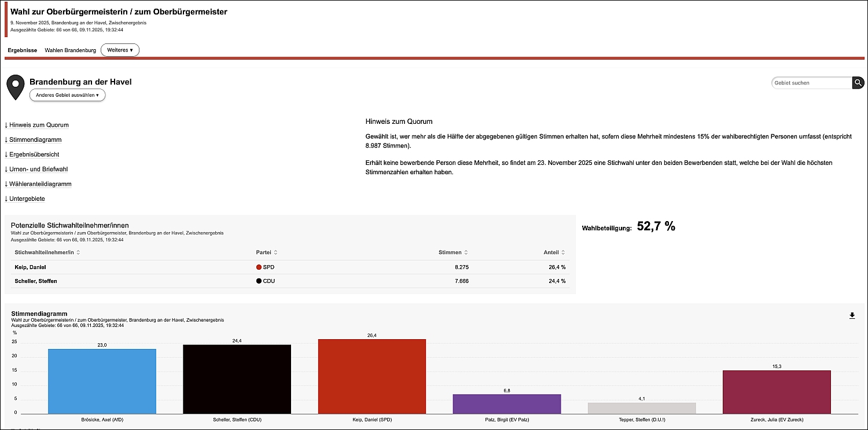Sort table by Anteil column arrows
The width and height of the screenshot is (868, 430).
click(x=563, y=252)
